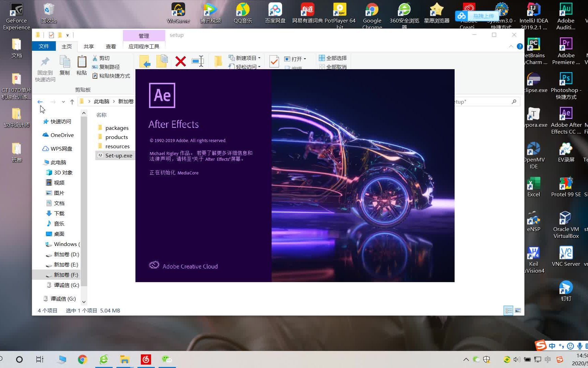Select Quick access (快速访问) in sidebar

click(x=57, y=121)
